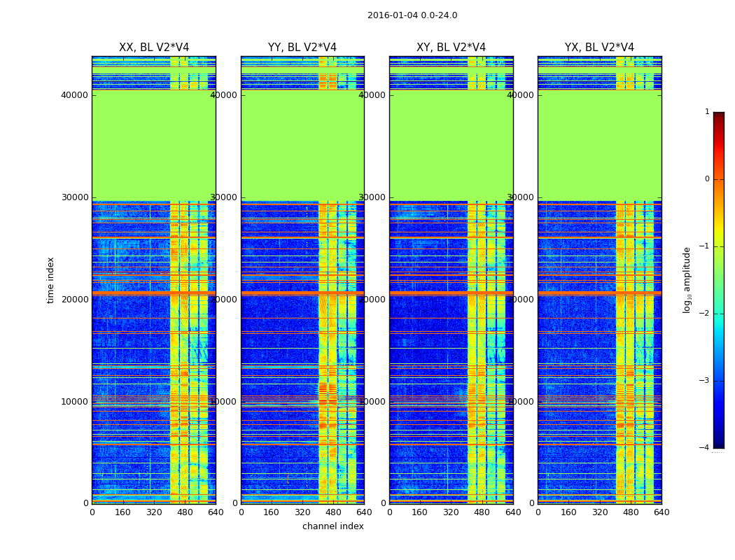Click the channel index axis label

pos(332,526)
